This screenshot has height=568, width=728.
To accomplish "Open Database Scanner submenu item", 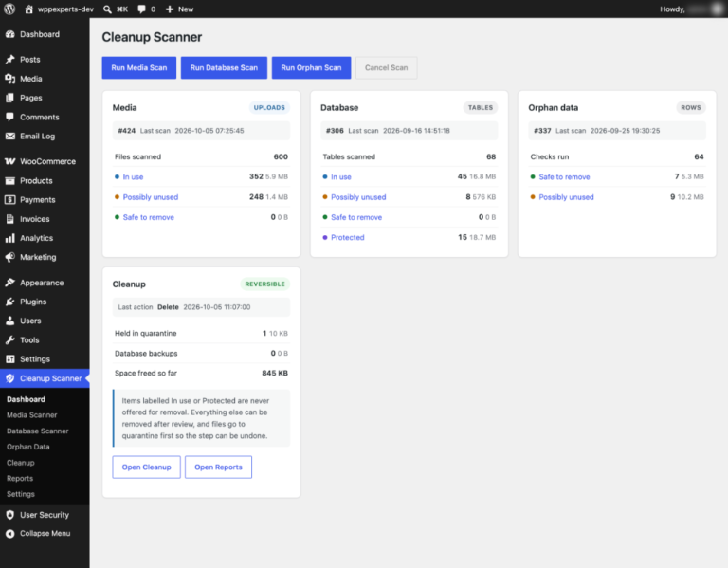I will pyautogui.click(x=38, y=431).
